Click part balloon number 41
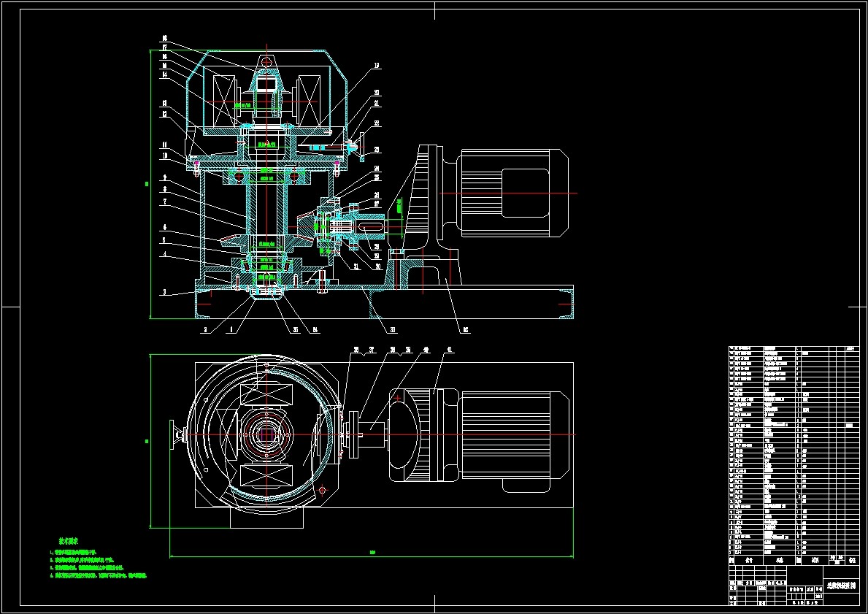Screen dimensions: 868x614 pos(450,350)
